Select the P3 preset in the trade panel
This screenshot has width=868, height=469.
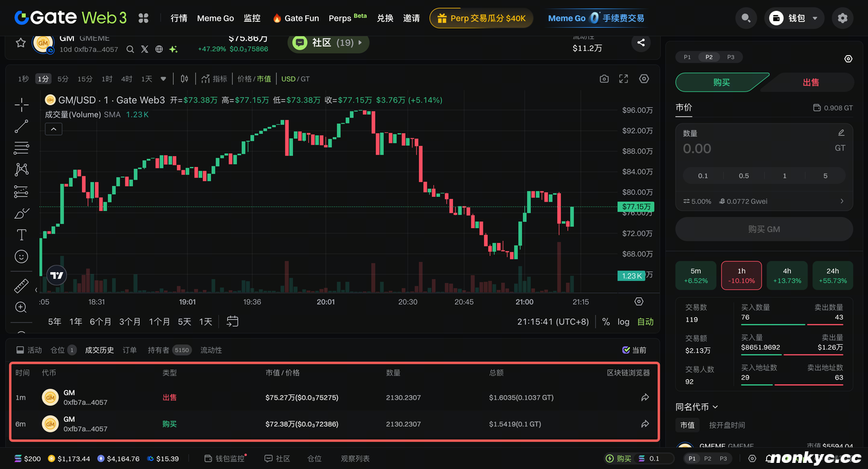point(730,57)
